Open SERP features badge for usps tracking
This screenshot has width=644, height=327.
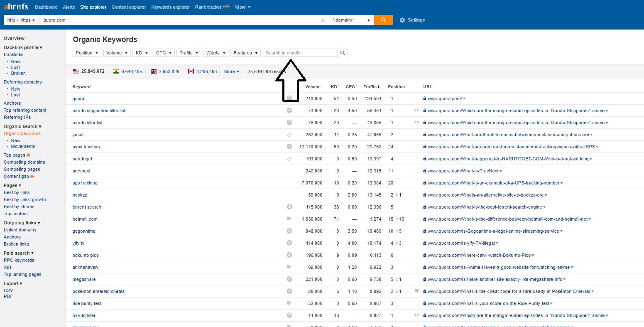[289, 147]
